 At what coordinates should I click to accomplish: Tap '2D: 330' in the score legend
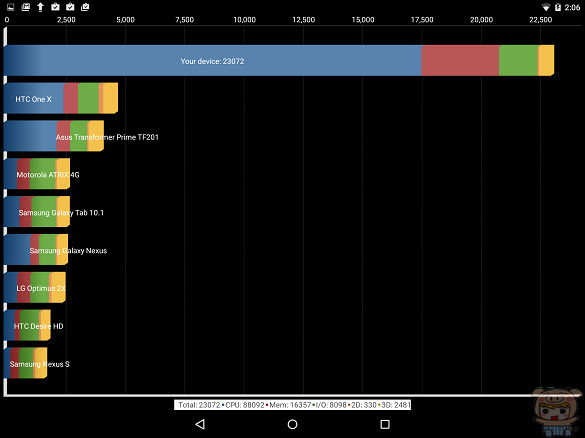(363, 405)
